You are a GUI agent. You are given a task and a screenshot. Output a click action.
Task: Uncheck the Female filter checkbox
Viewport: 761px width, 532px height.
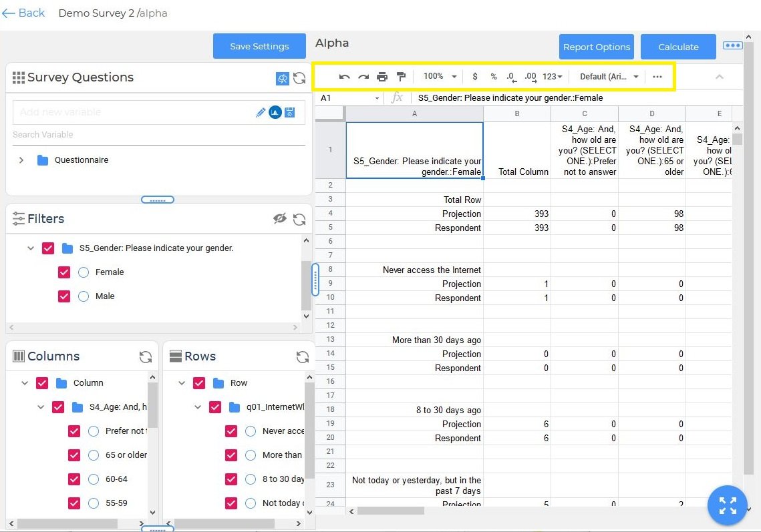[x=64, y=272]
